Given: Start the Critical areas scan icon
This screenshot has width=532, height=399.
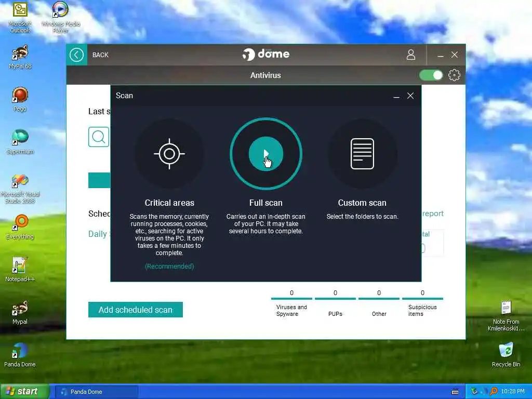Looking at the screenshot, I should coord(169,154).
